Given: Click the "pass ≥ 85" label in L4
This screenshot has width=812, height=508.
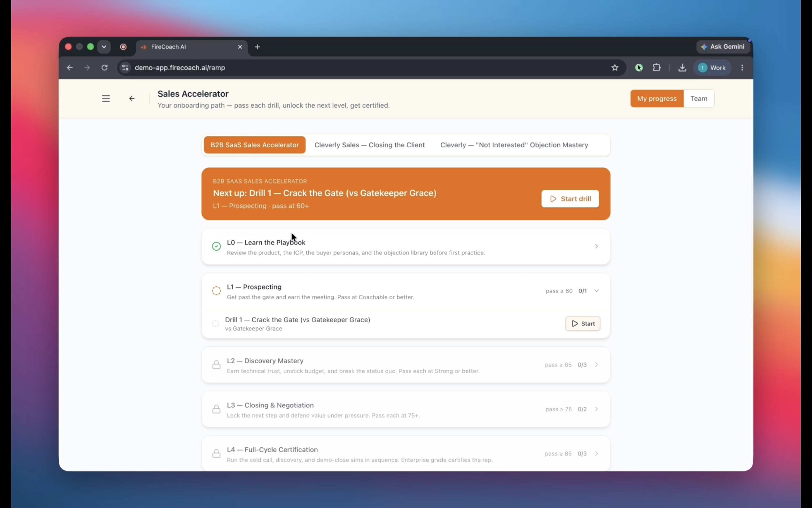Looking at the screenshot, I should coord(558,454).
